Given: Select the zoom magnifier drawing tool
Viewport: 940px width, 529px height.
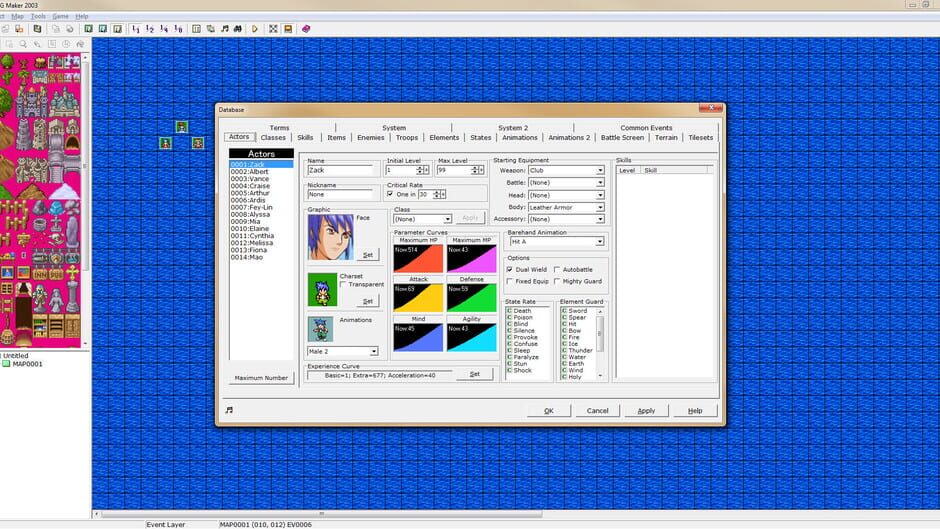Looking at the screenshot, I should [23, 44].
